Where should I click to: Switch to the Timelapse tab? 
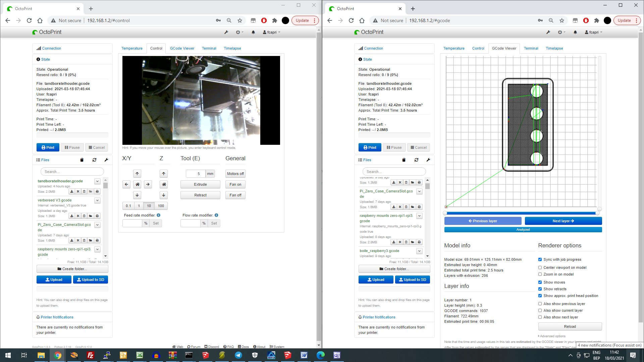point(232,48)
